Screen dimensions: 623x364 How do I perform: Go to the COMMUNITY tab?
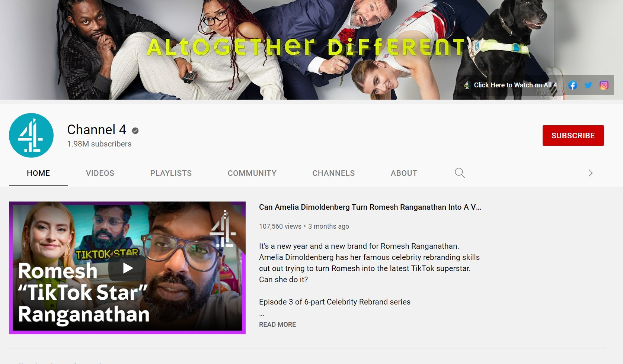point(252,173)
